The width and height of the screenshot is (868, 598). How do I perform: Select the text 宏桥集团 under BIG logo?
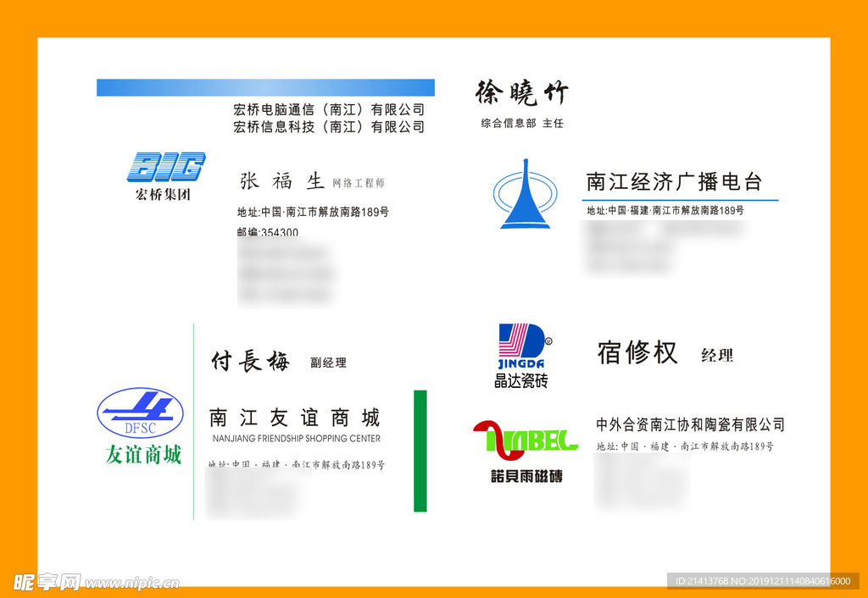click(163, 195)
